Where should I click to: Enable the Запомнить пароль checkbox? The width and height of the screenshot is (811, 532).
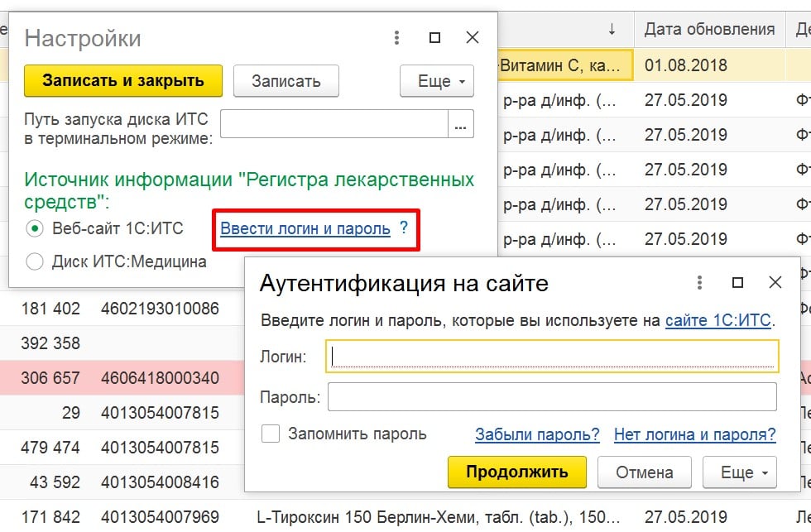point(271,434)
